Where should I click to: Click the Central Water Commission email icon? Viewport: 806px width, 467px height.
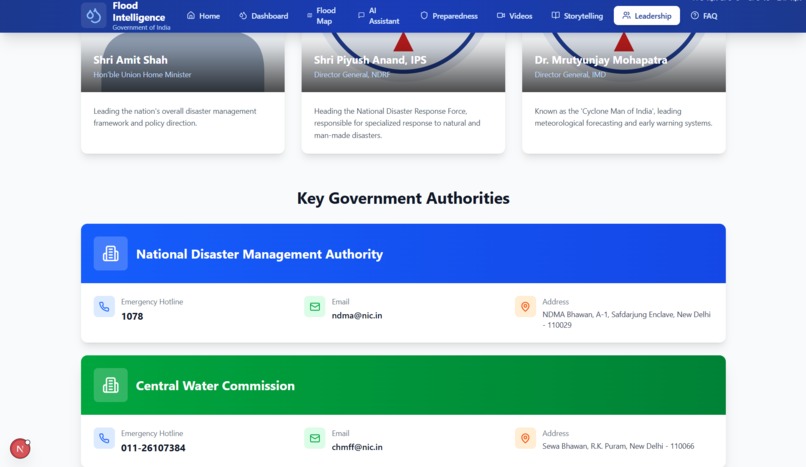(x=315, y=438)
